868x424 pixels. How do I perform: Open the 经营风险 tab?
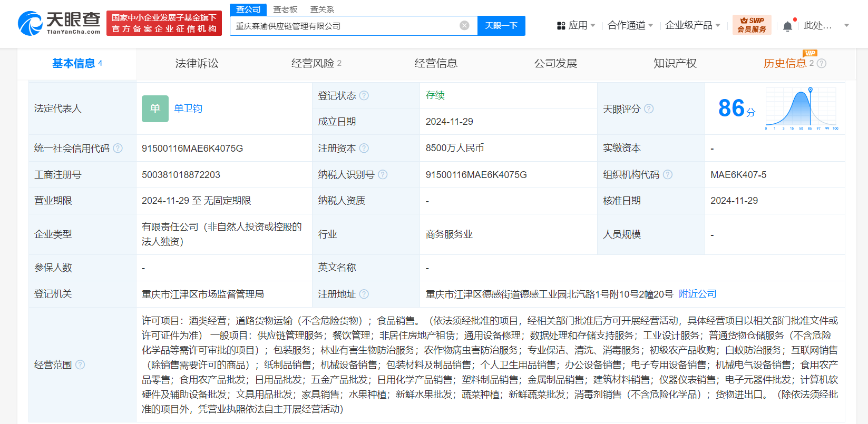(316, 63)
